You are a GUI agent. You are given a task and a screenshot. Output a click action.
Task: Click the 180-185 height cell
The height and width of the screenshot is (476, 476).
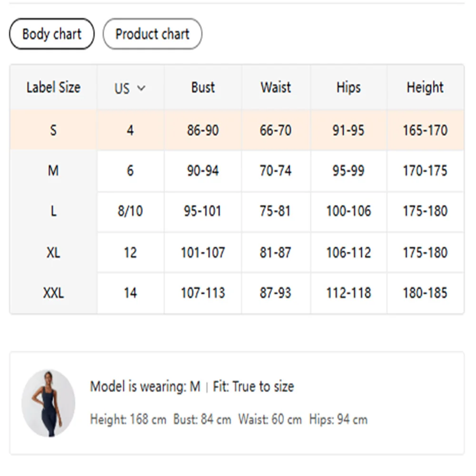click(425, 293)
